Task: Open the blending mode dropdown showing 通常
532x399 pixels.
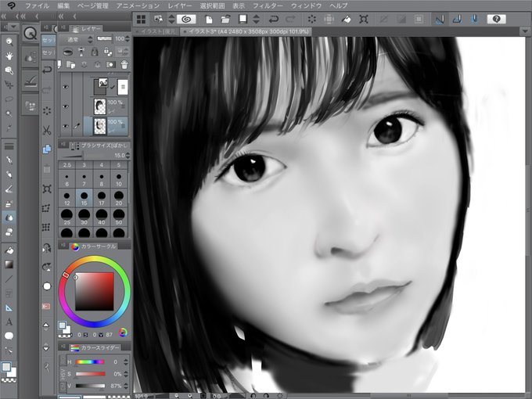Action: click(x=76, y=40)
